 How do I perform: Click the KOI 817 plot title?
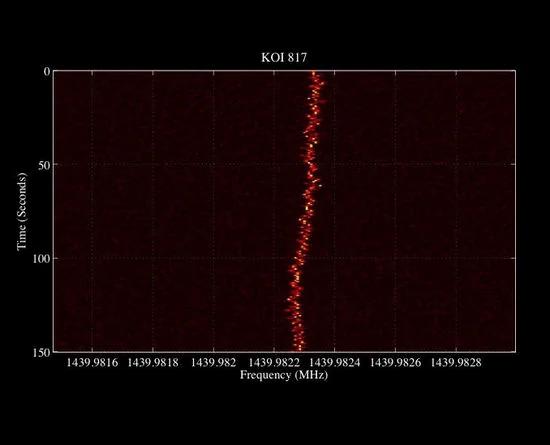point(283,58)
